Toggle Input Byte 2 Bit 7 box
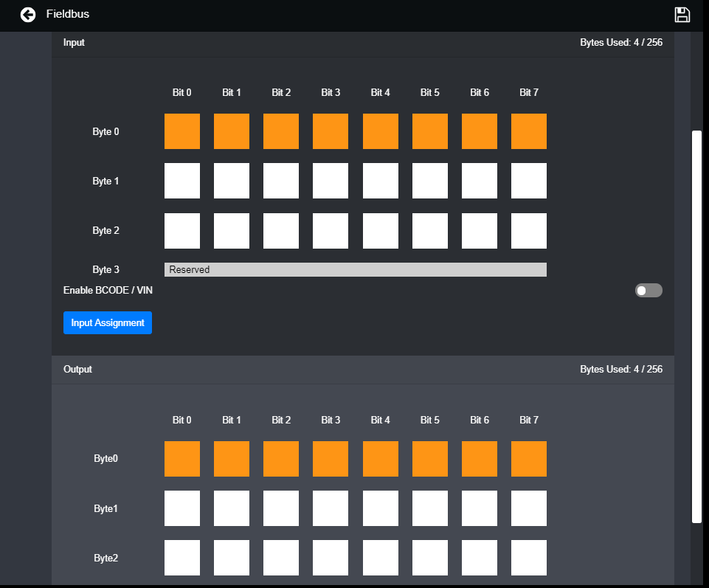 (529, 231)
